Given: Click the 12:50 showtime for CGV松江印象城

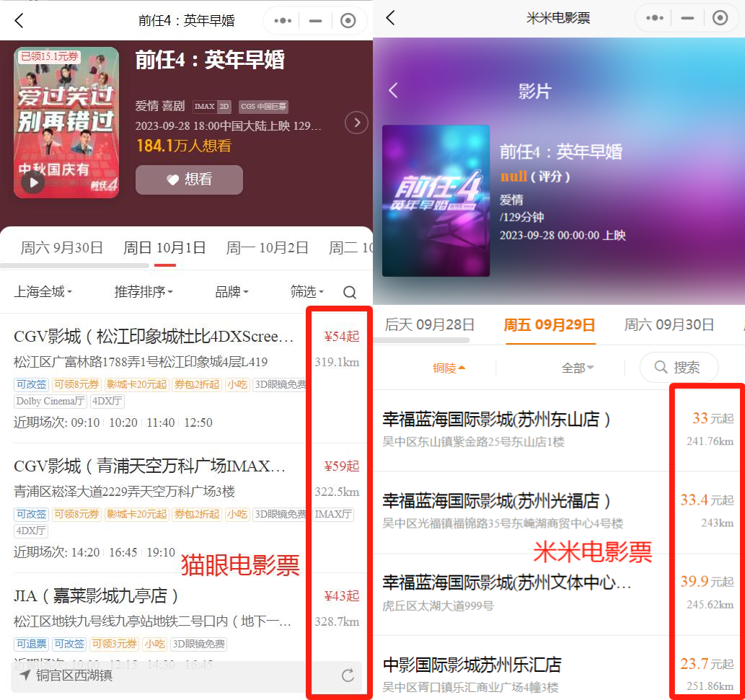Looking at the screenshot, I should [198, 422].
